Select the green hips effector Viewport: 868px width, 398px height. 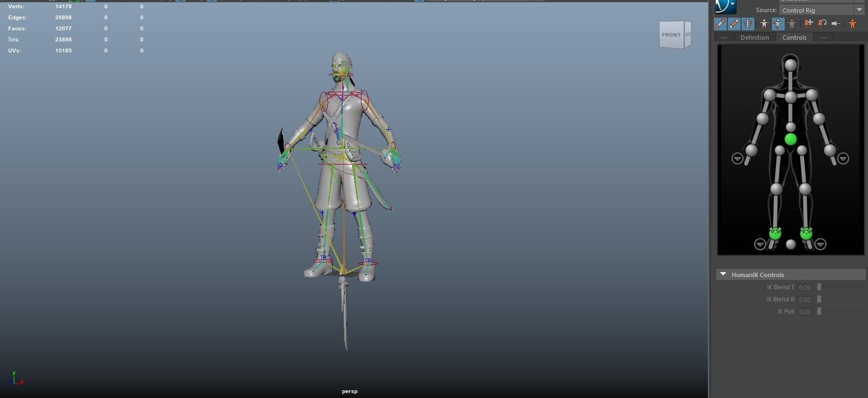(791, 139)
